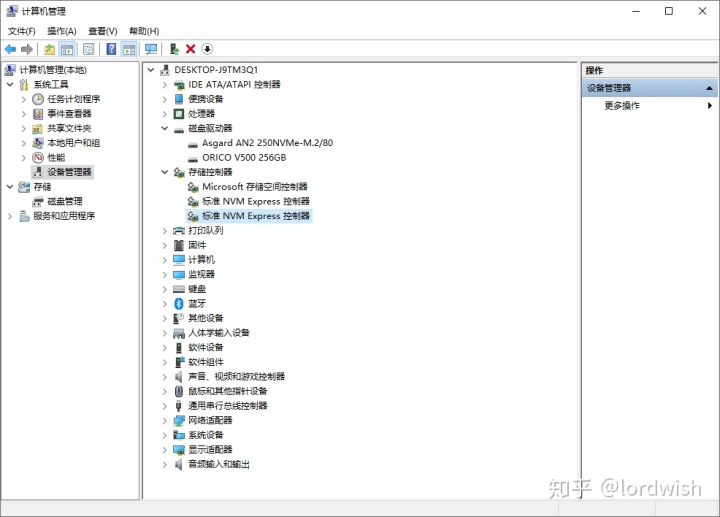Click the Back arrow toolbar icon
720x517 pixels.
coord(10,49)
